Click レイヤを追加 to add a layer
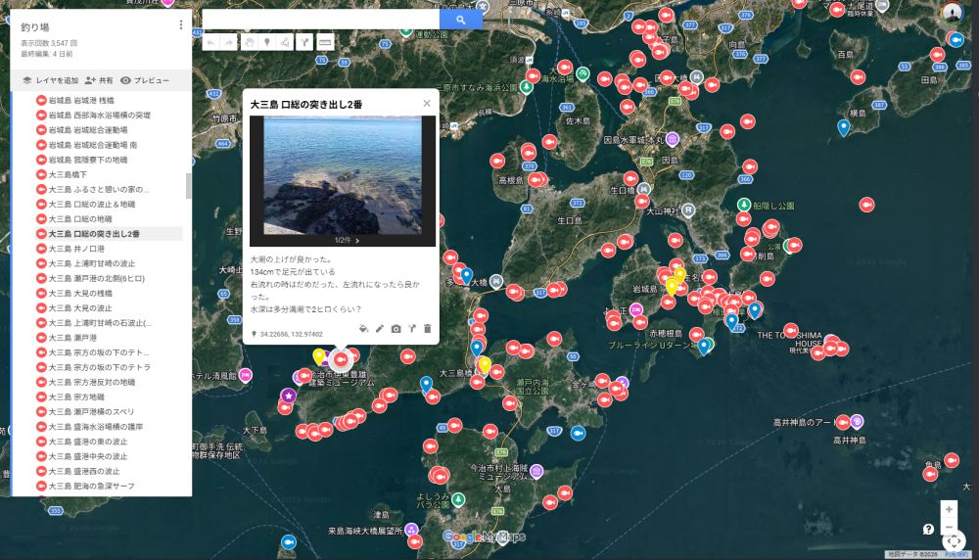Screen dimensions: 979x560 [50, 80]
